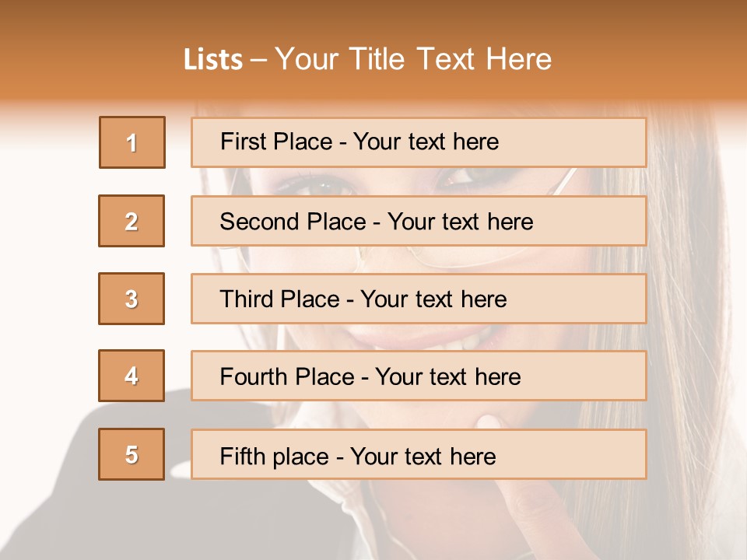This screenshot has width=747, height=560.
Task: Click the slide title text
Action: pyautogui.click(x=367, y=59)
